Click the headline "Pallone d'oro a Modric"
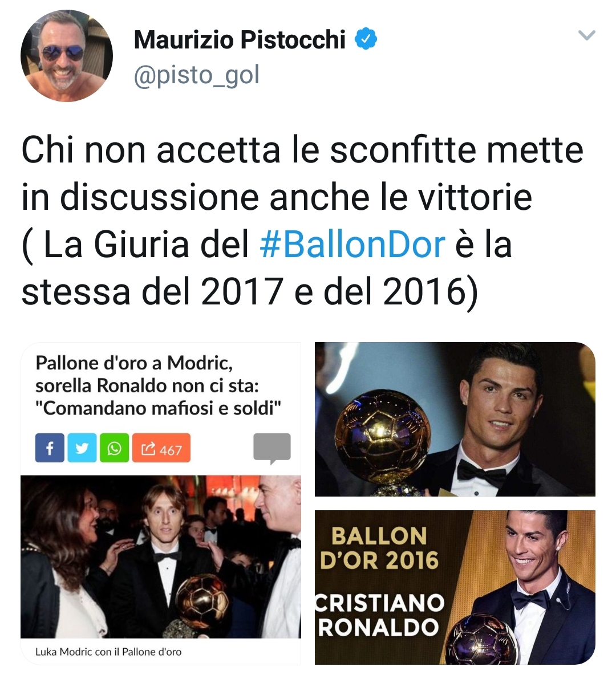The width and height of the screenshot is (616, 679). [x=134, y=363]
